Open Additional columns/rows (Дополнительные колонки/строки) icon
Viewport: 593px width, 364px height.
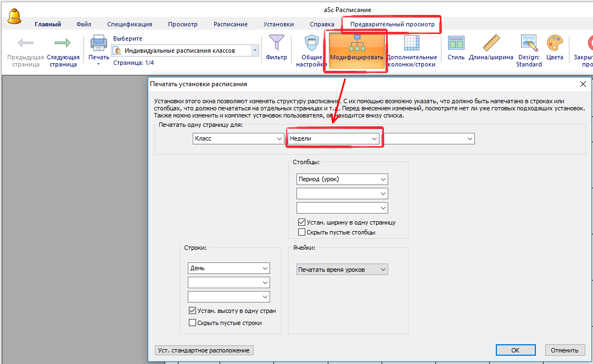point(411,44)
